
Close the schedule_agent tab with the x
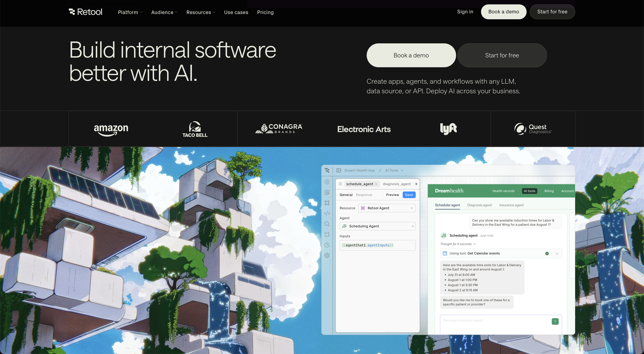[376, 184]
